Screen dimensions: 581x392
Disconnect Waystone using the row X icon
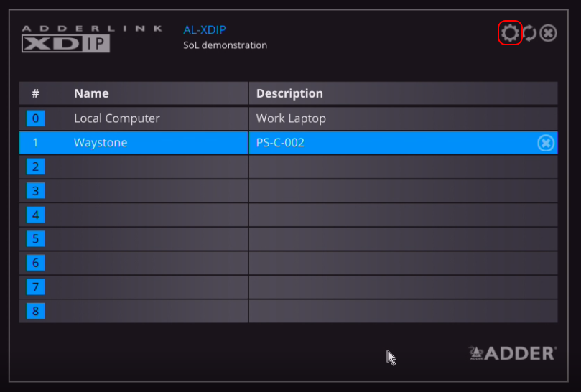(546, 143)
